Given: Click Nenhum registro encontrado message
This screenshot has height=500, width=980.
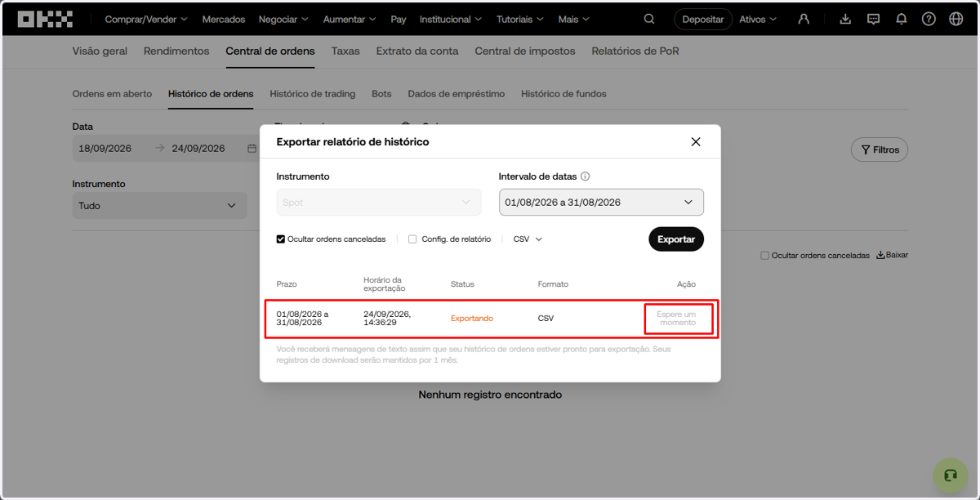Looking at the screenshot, I should [490, 395].
